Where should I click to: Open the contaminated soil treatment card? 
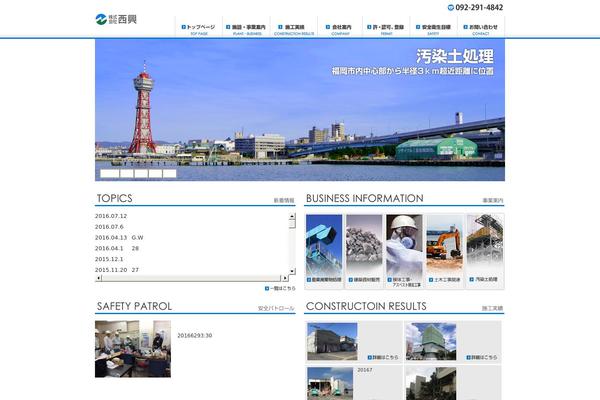(484, 251)
